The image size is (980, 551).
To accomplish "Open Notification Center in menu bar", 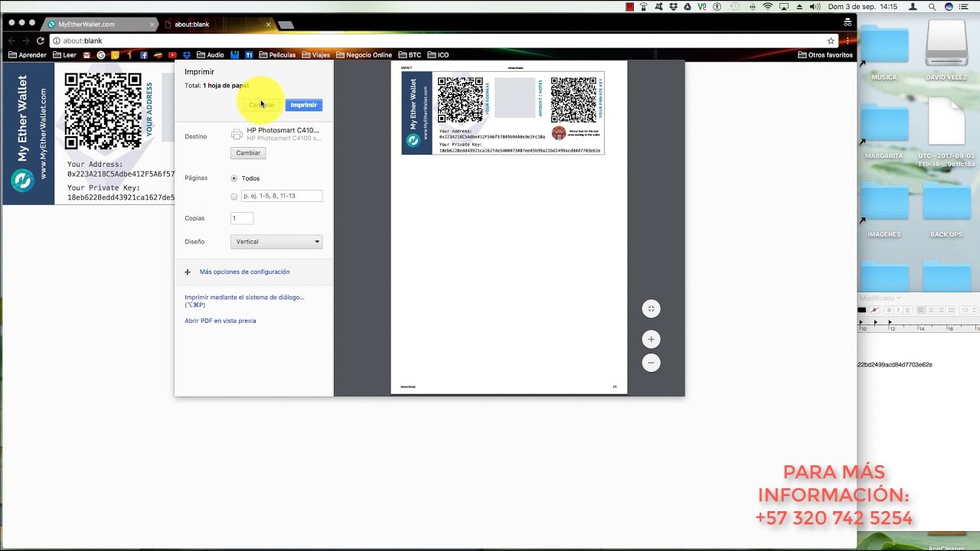I will pos(962,6).
